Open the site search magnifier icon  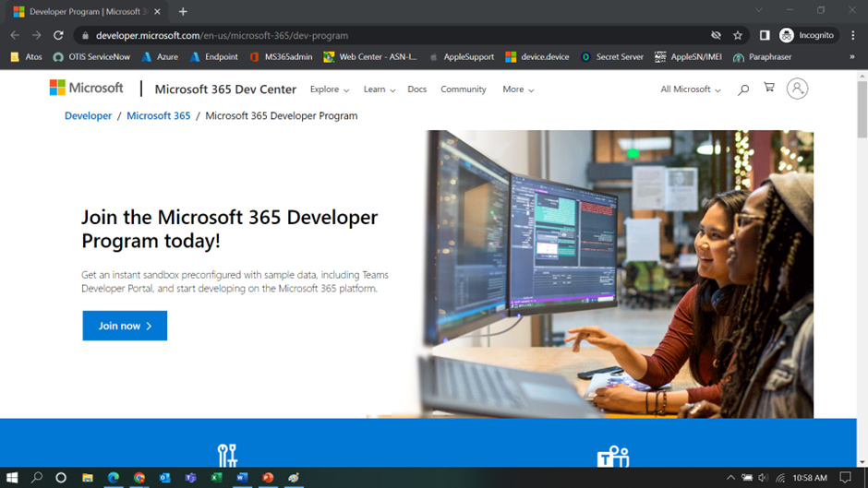pyautogui.click(x=743, y=89)
